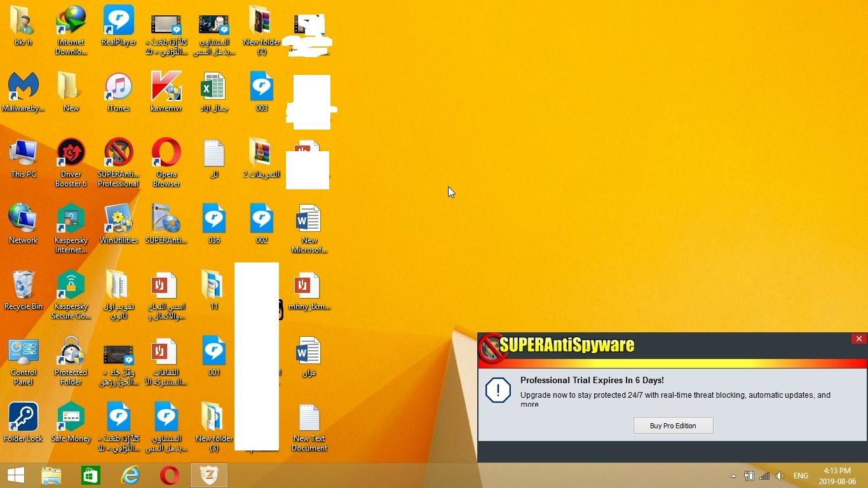
Task: Launch the Opera Browser desktop shortcut
Action: [x=166, y=163]
